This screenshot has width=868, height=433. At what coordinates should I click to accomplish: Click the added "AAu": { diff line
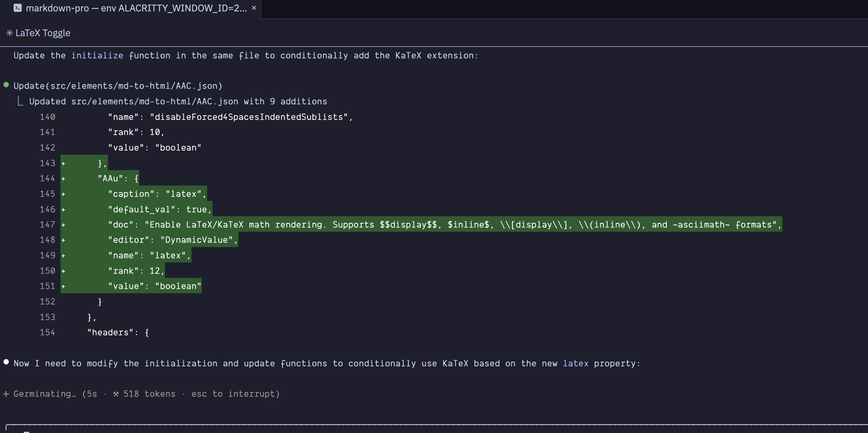click(x=118, y=178)
